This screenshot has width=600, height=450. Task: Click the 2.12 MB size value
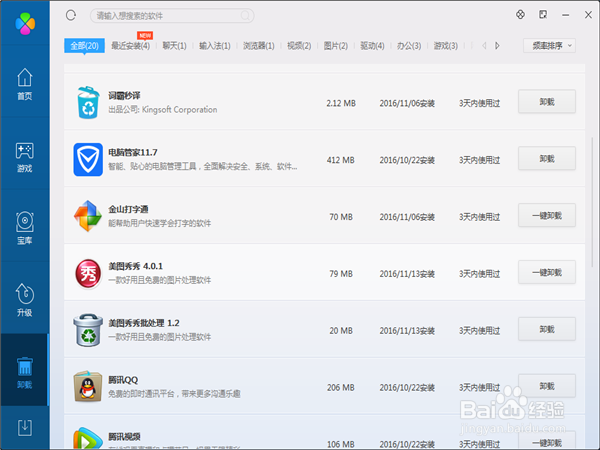(x=341, y=103)
